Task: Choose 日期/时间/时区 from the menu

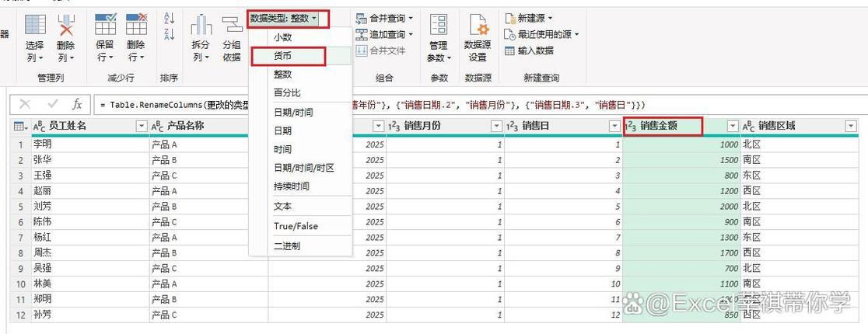Action: pos(300,168)
